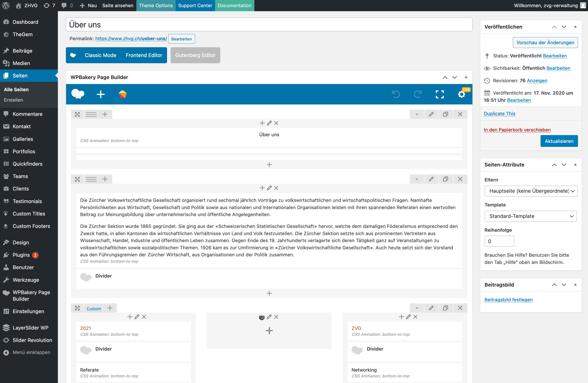
Task: Open the user avatar in the admin bar
Action: point(583,5)
